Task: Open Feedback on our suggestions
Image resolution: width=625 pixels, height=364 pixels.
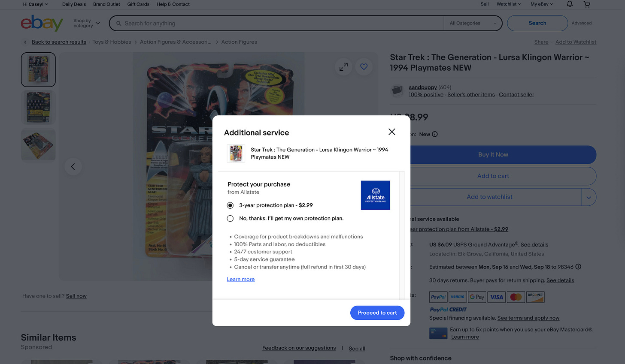Action: (299, 348)
